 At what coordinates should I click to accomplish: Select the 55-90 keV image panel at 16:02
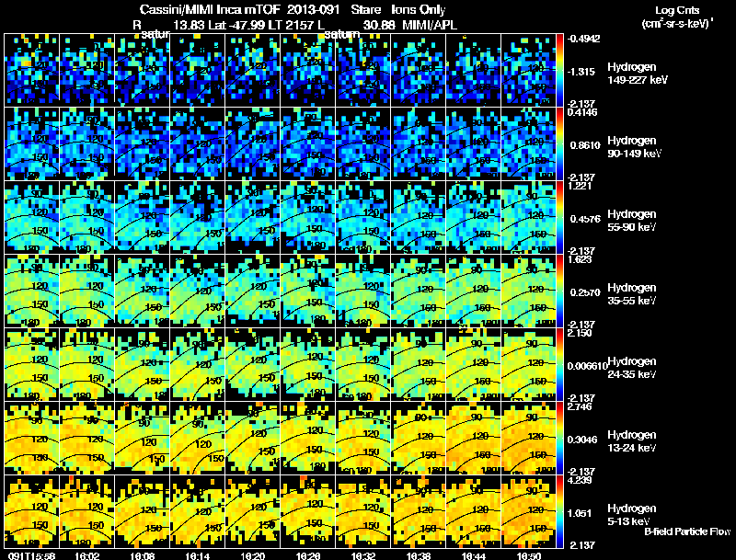pyautogui.click(x=86, y=217)
